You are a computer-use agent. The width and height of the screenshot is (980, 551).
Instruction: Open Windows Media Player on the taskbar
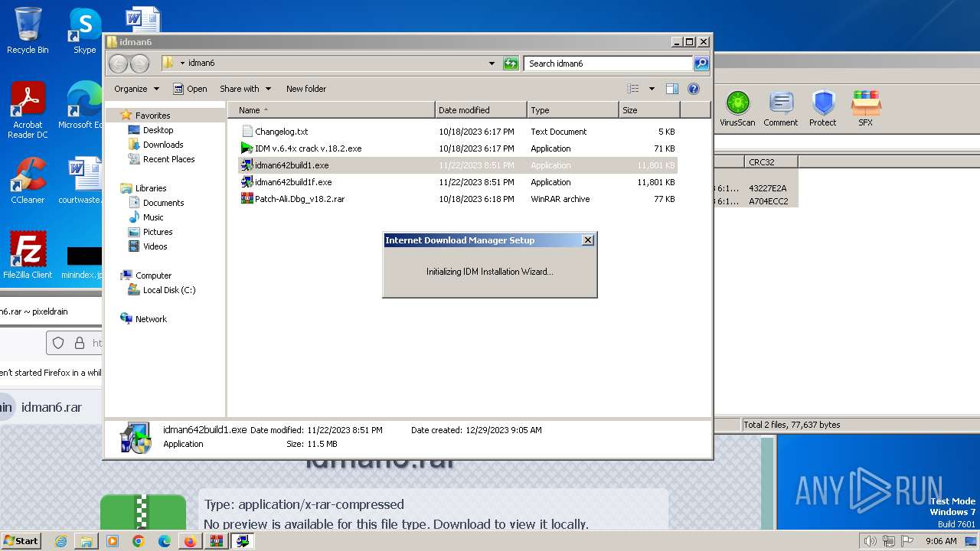(x=113, y=541)
